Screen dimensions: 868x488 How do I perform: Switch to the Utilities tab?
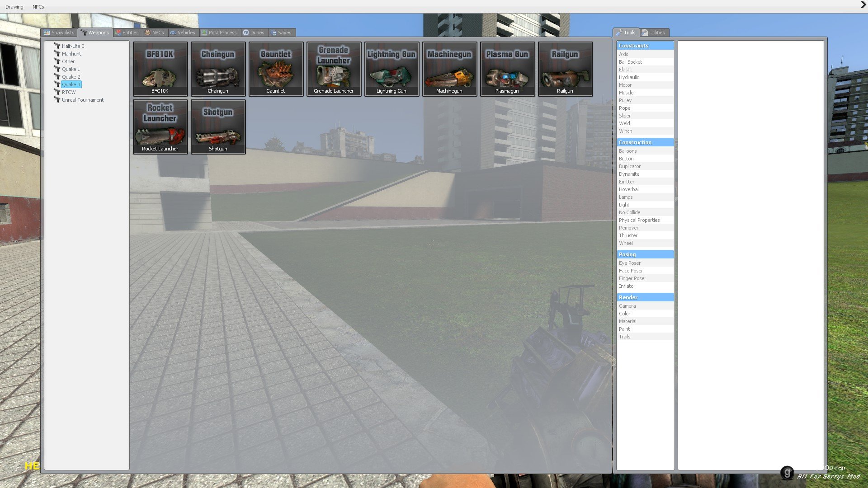point(653,33)
